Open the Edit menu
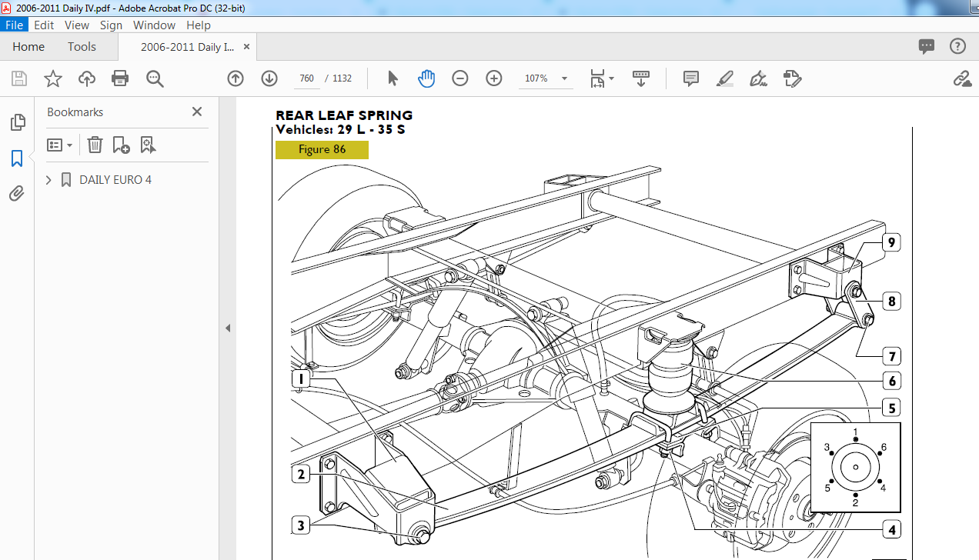Screen dimensions: 979x560 [x=44, y=25]
